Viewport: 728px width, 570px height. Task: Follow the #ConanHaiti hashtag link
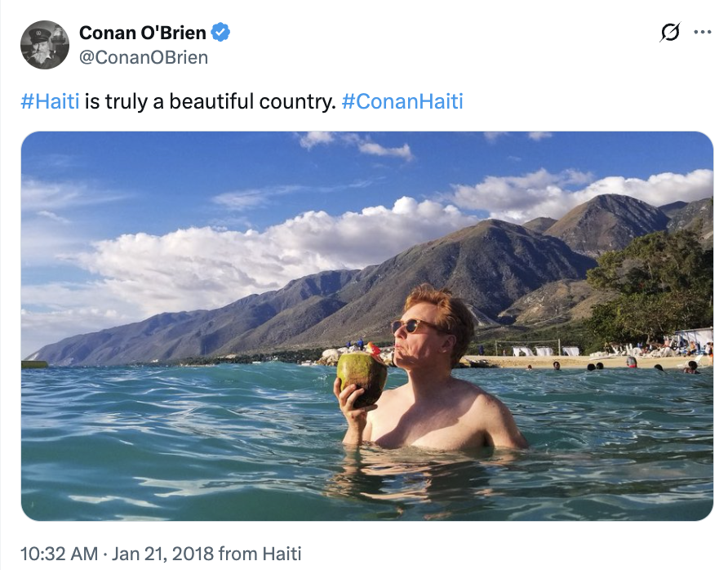(402, 102)
